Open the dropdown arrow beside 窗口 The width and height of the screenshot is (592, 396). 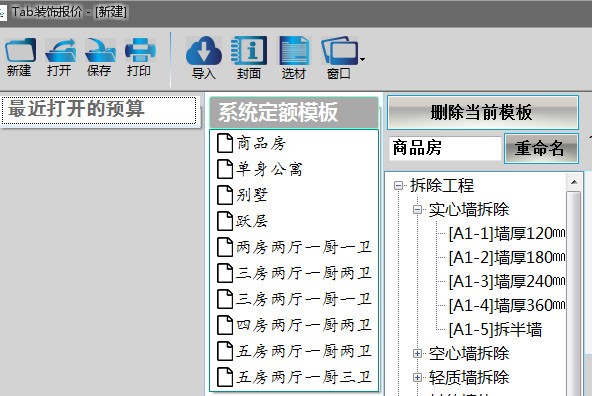coord(362,59)
